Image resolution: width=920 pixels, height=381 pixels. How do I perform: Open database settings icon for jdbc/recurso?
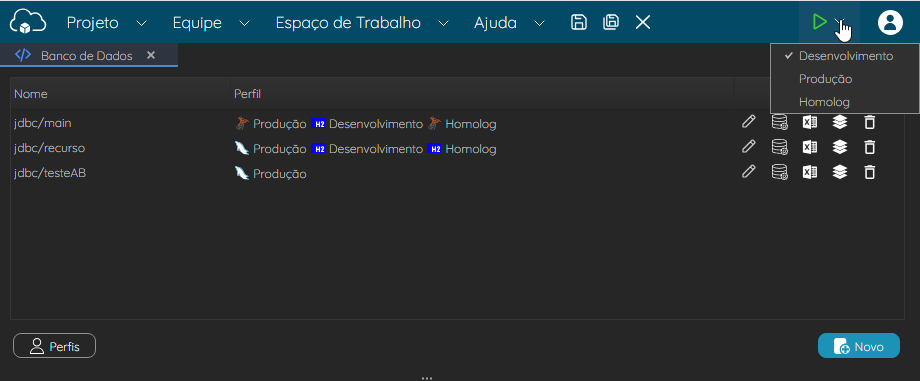click(x=779, y=147)
